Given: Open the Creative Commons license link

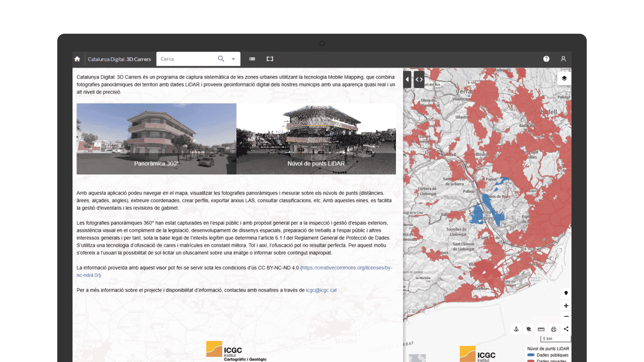Looking at the screenshot, I should point(347,268).
